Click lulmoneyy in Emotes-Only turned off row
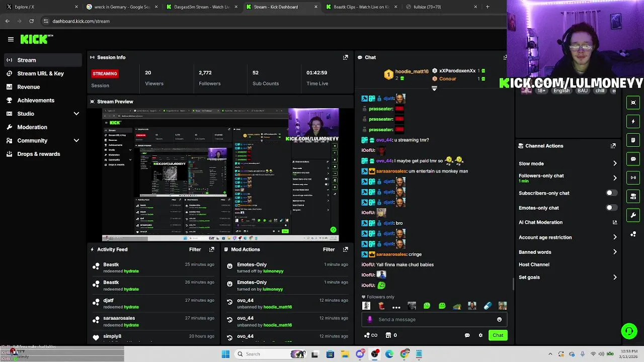 (273, 271)
